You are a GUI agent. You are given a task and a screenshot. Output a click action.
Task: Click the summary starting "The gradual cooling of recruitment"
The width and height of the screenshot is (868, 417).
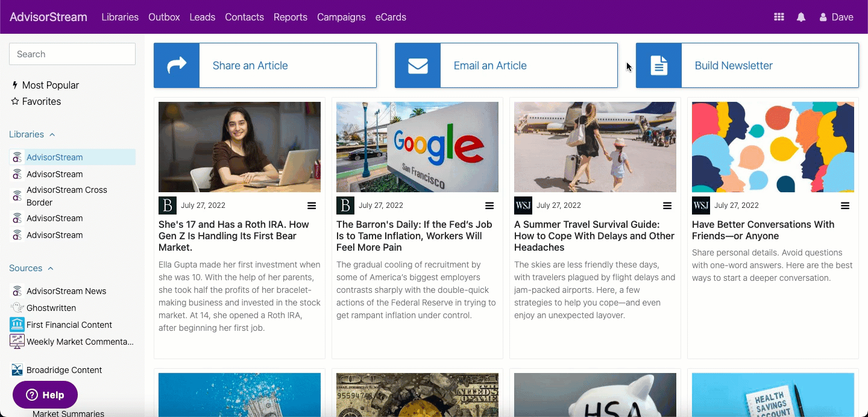click(x=417, y=290)
